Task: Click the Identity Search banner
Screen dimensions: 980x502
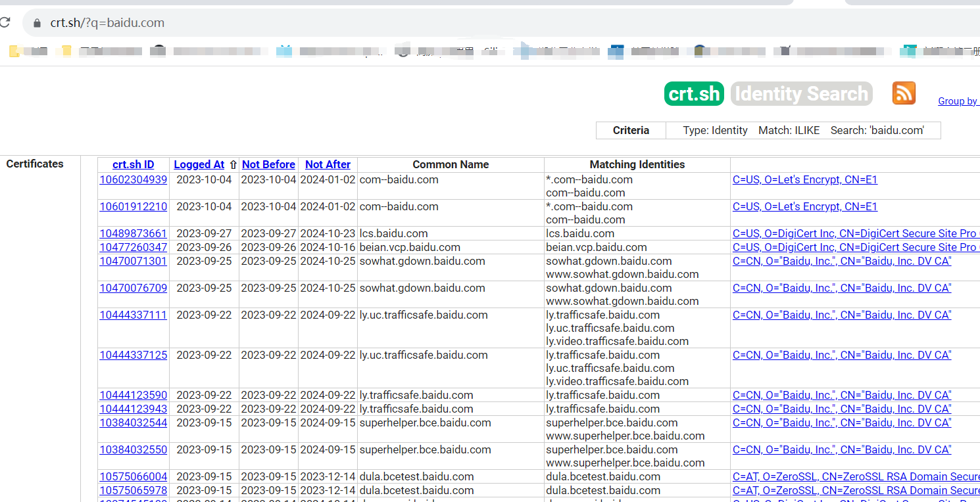Action: (801, 94)
